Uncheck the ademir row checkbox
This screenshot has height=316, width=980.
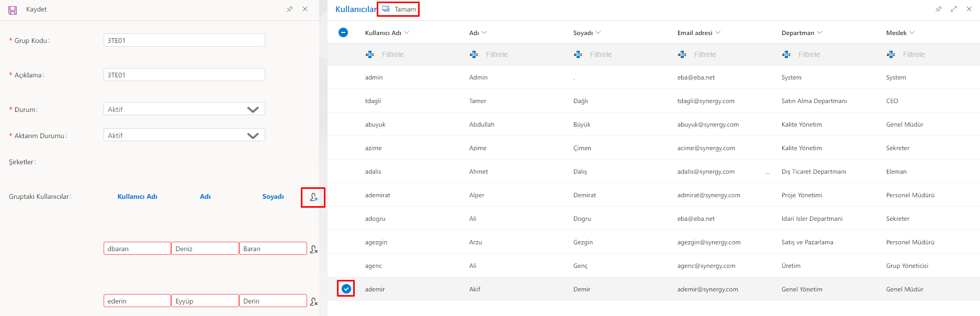pos(346,288)
